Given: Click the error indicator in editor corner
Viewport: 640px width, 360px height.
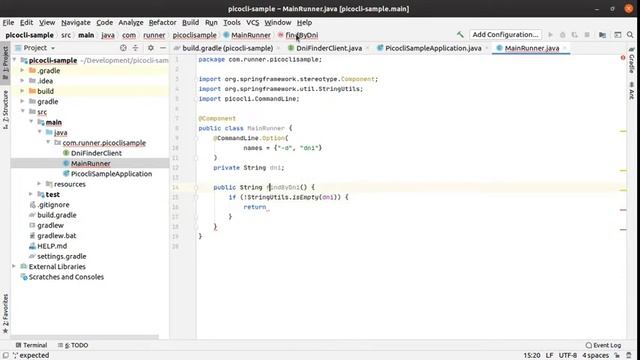Looking at the screenshot, I should click(623, 58).
